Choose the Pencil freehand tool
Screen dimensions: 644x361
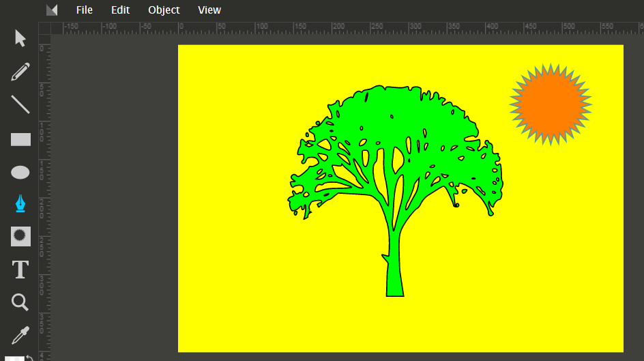pyautogui.click(x=20, y=72)
